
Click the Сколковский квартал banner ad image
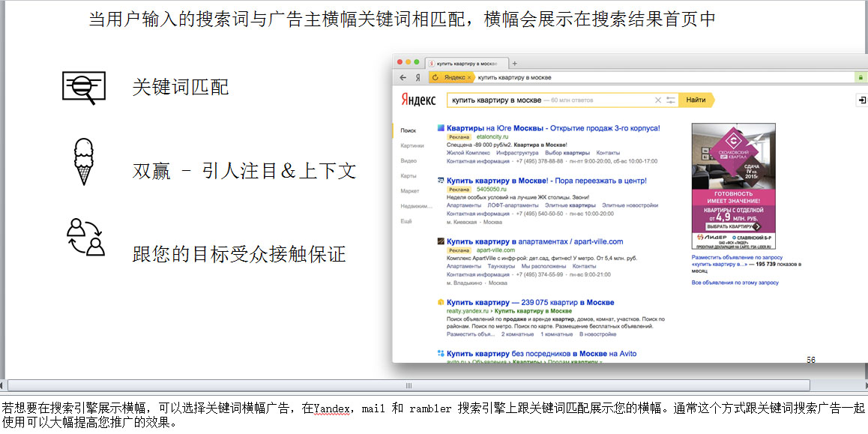tap(734, 186)
